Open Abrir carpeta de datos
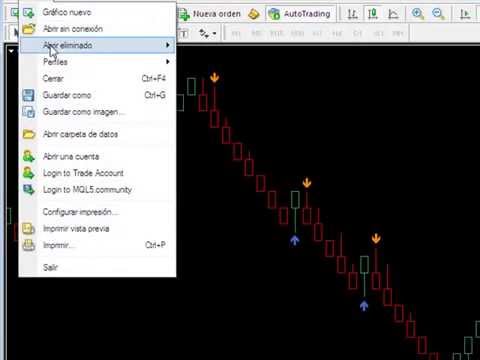 97,134
